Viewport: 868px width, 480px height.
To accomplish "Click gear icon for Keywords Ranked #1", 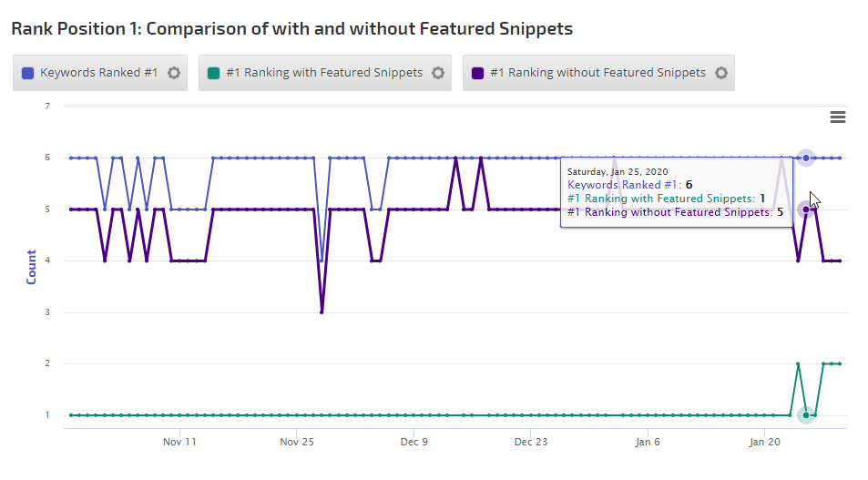I will [x=174, y=73].
